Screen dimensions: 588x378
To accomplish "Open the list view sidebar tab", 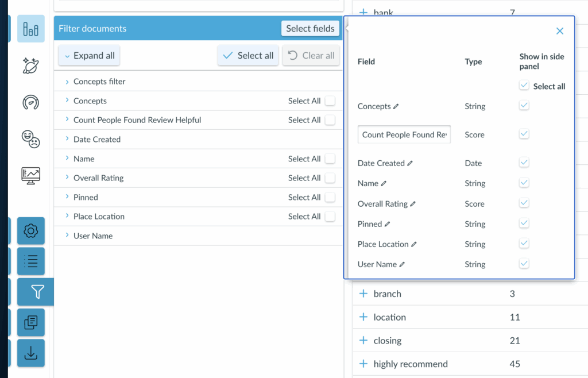I will pos(30,261).
